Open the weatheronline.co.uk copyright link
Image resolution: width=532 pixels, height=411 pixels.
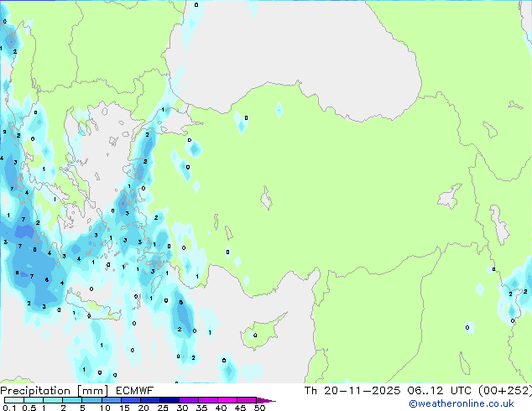coord(462,403)
